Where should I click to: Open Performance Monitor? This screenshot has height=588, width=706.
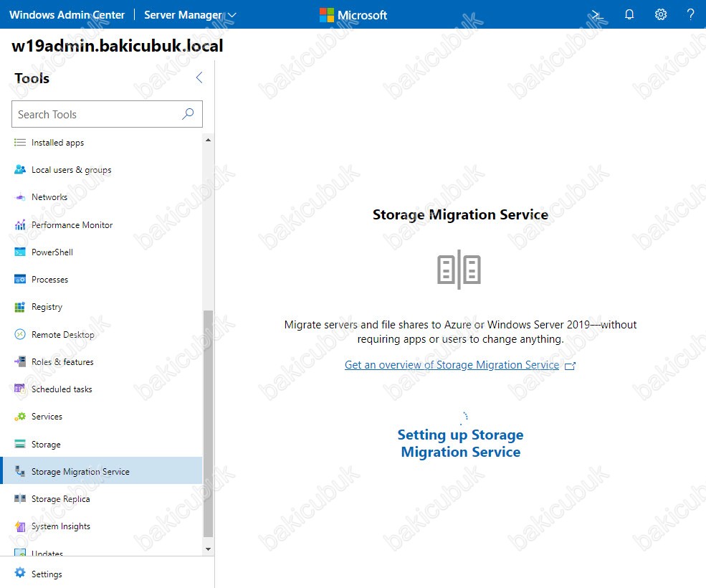(102, 224)
